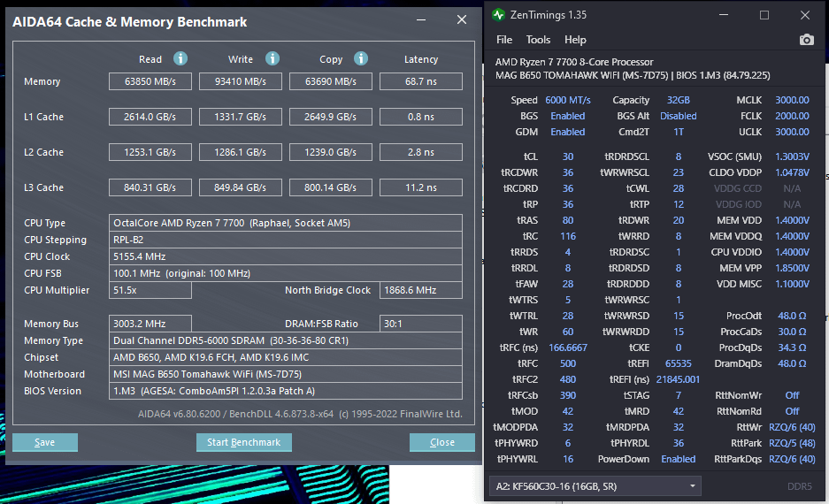Click the Cmd2T value 1T
The height and width of the screenshot is (504, 829).
679,132
